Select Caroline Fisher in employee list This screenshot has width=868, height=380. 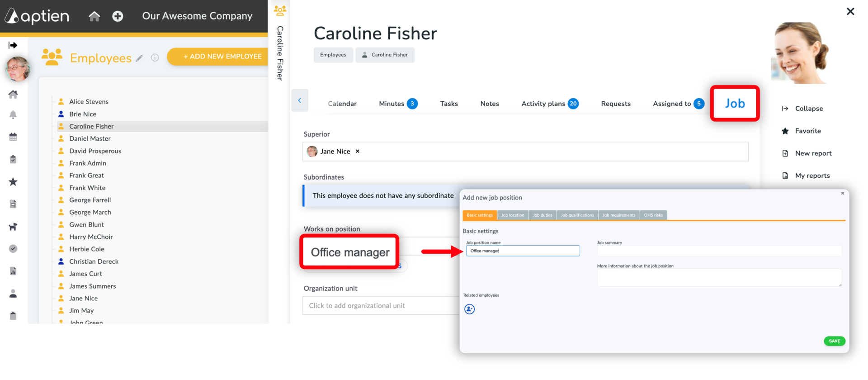pyautogui.click(x=91, y=126)
